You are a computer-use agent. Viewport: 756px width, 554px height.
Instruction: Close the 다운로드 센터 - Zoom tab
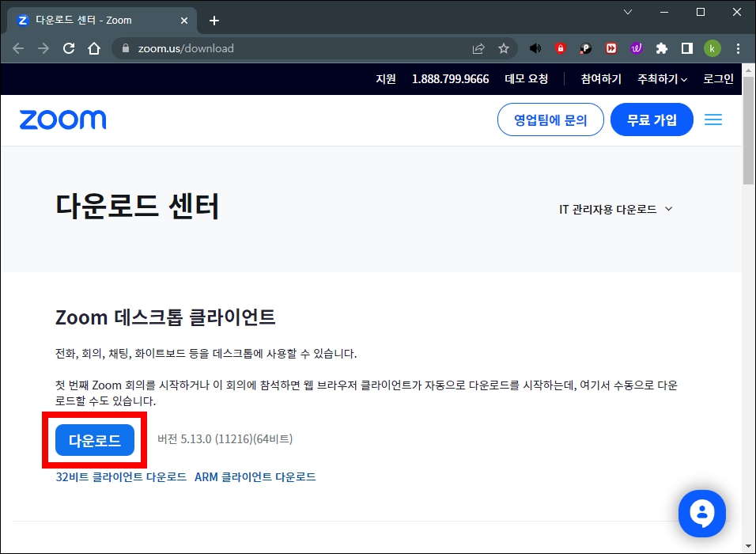point(184,21)
